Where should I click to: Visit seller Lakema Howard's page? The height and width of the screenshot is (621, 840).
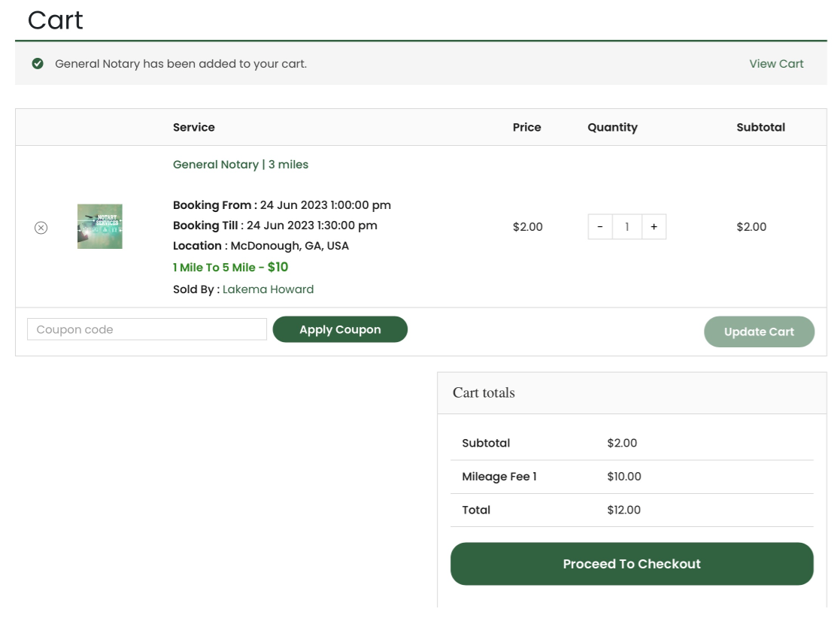(x=268, y=289)
